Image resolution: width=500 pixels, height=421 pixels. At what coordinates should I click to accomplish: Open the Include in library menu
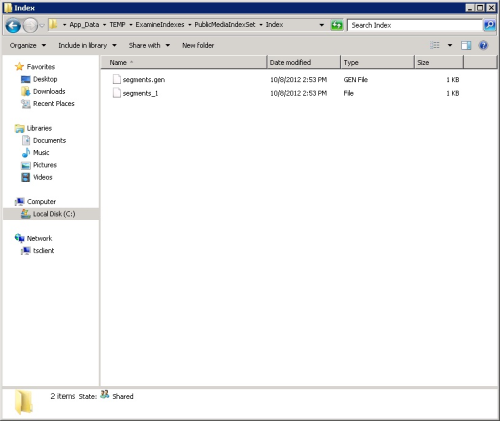[87, 45]
